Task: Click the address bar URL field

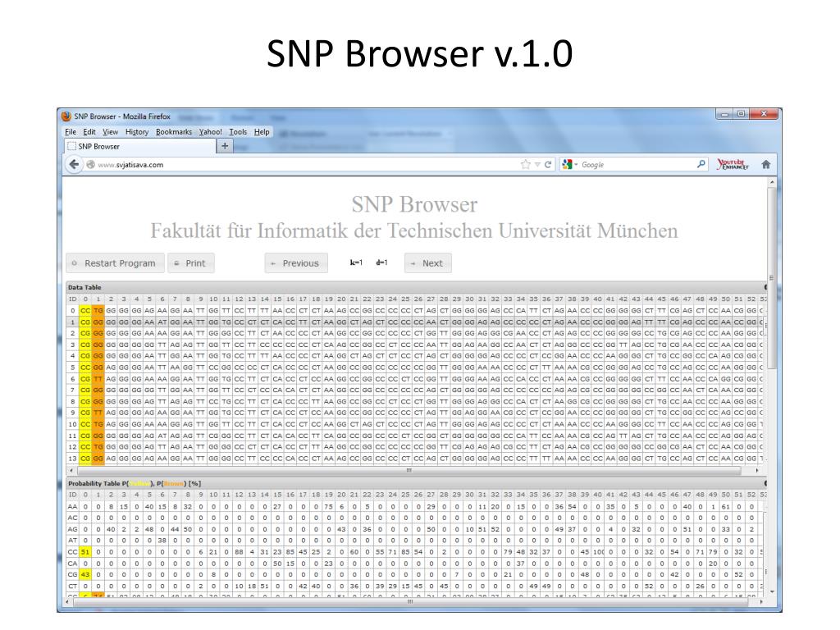Action: pos(305,164)
